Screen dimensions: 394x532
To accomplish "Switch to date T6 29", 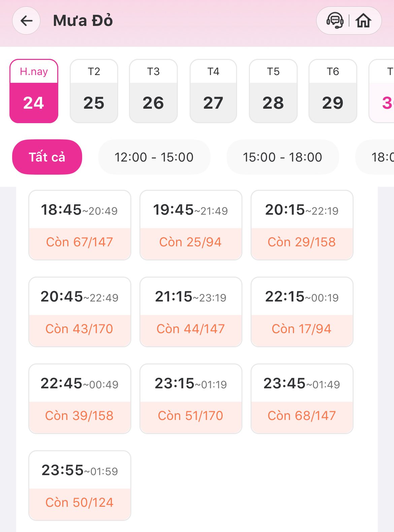I will click(333, 91).
